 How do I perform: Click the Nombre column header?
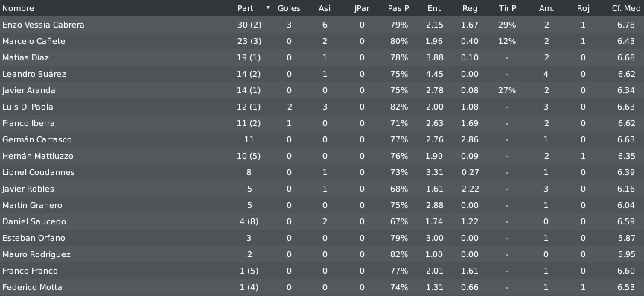click(18, 8)
